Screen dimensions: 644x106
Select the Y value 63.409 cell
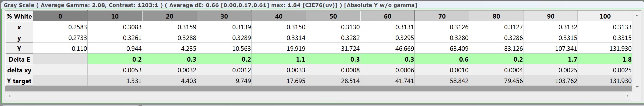pyautogui.click(x=442, y=48)
